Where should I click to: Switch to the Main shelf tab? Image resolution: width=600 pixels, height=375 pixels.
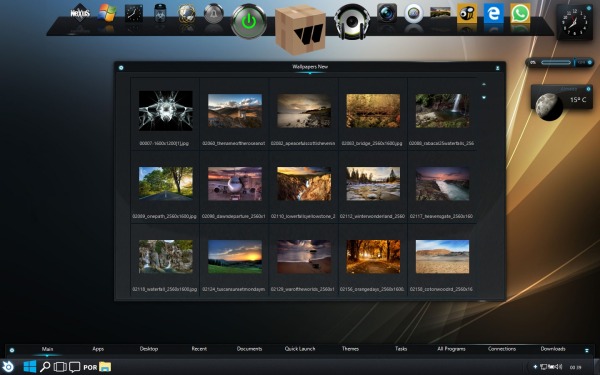pos(47,349)
